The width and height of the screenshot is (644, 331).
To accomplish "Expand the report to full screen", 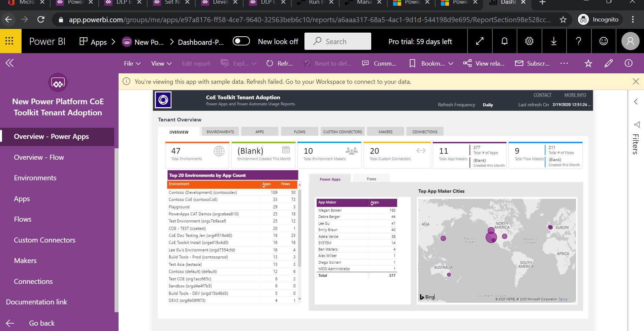I will coord(480,41).
